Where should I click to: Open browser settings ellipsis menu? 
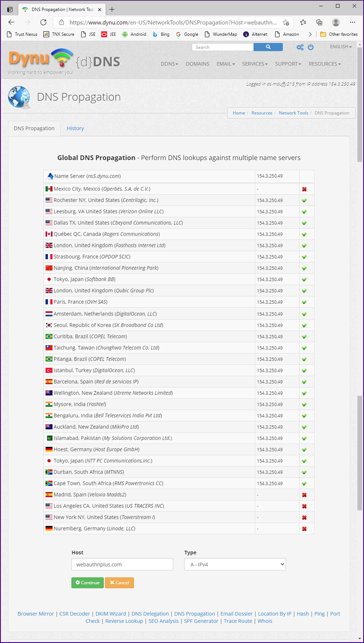point(353,22)
